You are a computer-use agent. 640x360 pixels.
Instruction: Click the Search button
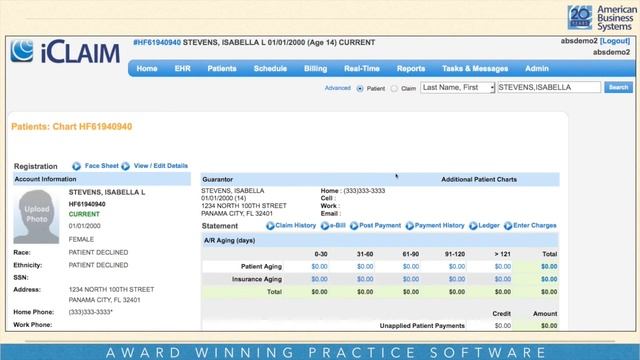point(618,87)
